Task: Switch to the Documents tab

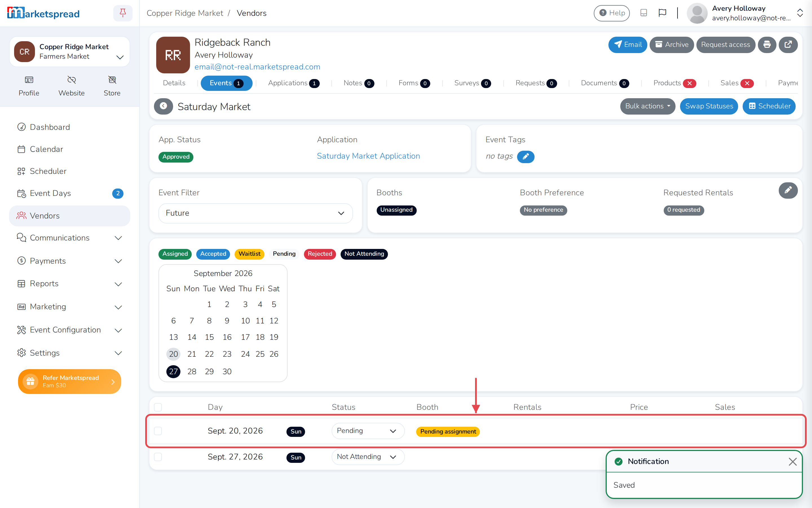Action: [605, 83]
